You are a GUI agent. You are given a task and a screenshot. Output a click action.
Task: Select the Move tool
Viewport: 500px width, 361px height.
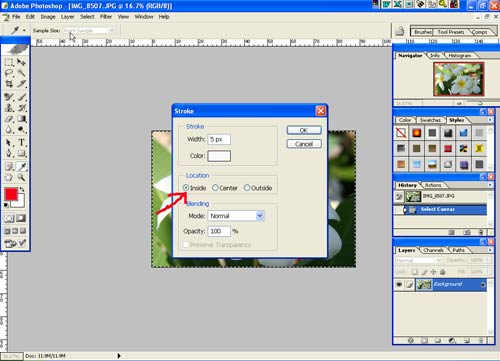point(21,62)
